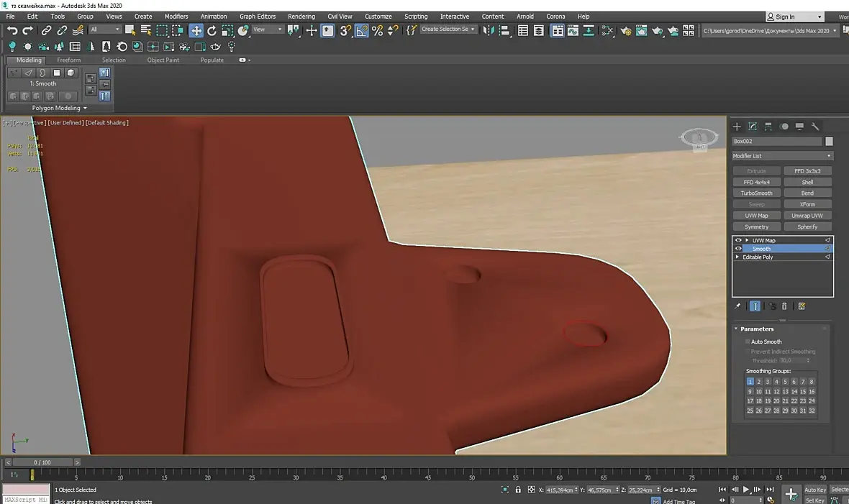This screenshot has height=504, width=849.
Task: Click the Undo arrow icon
Action: pos(12,30)
